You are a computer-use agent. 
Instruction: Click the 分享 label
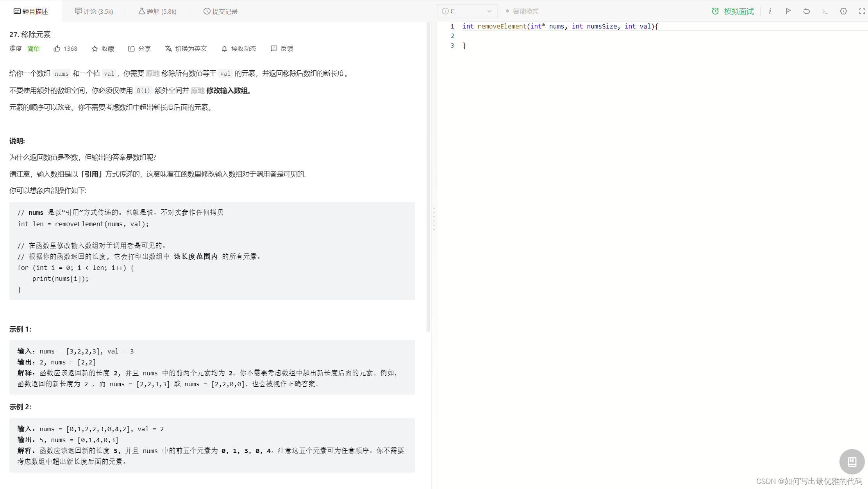[145, 48]
